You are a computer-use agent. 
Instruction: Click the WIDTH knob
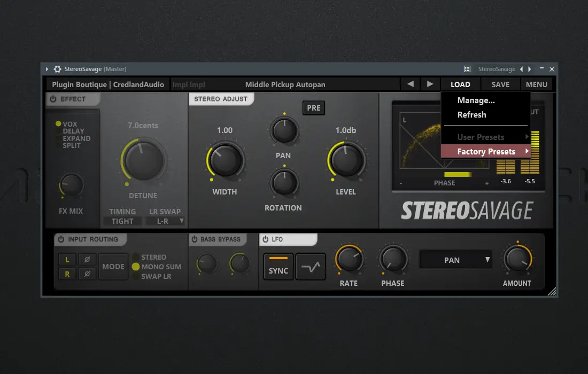(x=226, y=160)
